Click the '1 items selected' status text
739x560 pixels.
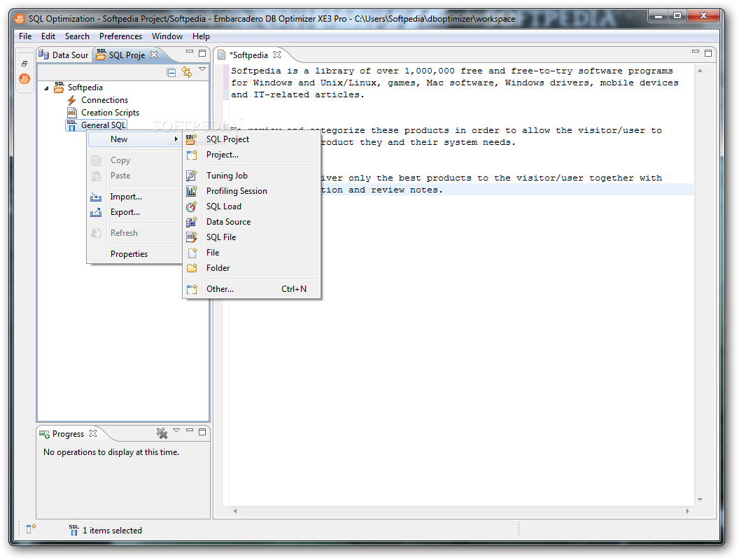112,531
